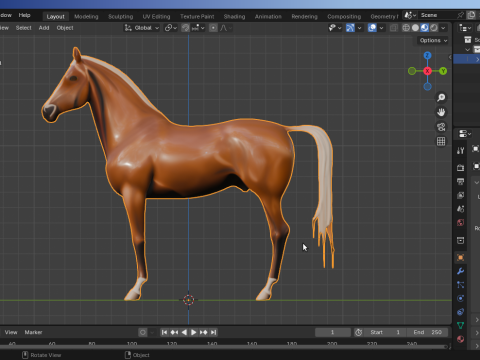Open the object type visibility dropdown
The height and width of the screenshot is (360, 480).
[x=335, y=28]
